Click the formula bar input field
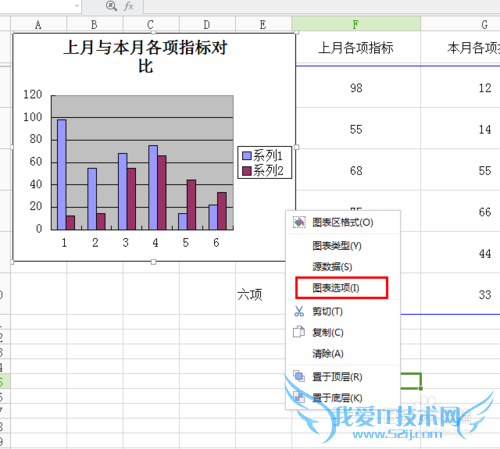The height and width of the screenshot is (449, 500). pyautogui.click(x=322, y=6)
